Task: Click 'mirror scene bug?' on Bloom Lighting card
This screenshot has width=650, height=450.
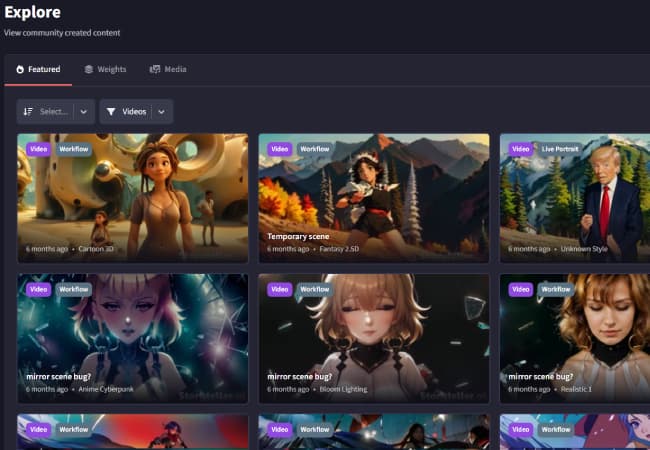Action: pos(300,377)
